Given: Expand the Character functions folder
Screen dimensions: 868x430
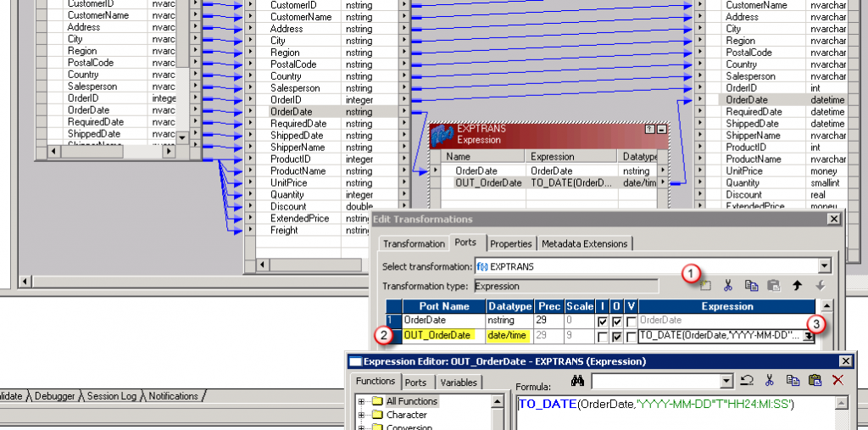Looking at the screenshot, I should [x=361, y=416].
